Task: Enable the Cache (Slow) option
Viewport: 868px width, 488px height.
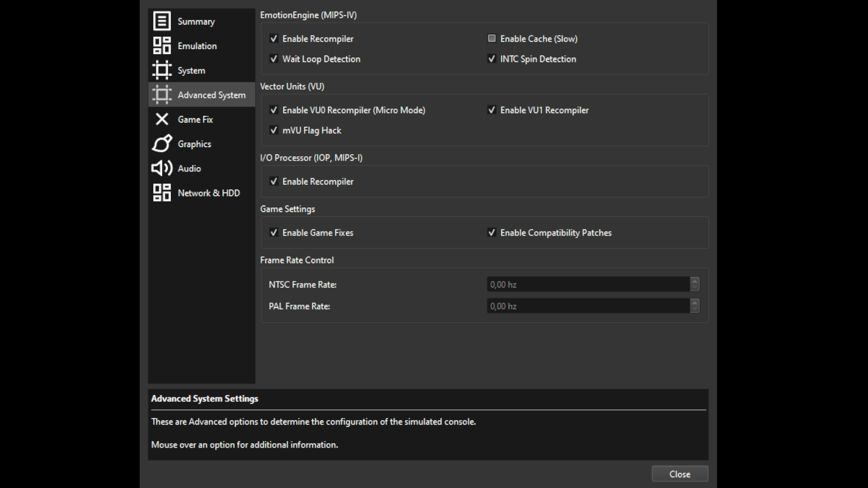Action: (x=491, y=38)
